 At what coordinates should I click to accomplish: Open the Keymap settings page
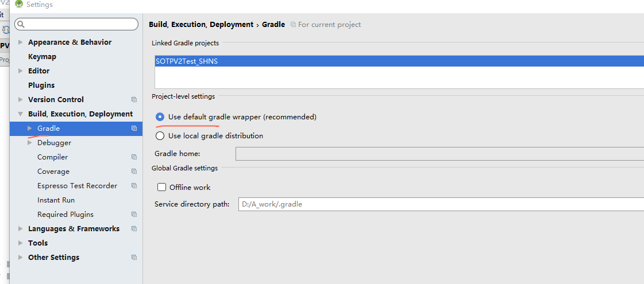pos(42,57)
